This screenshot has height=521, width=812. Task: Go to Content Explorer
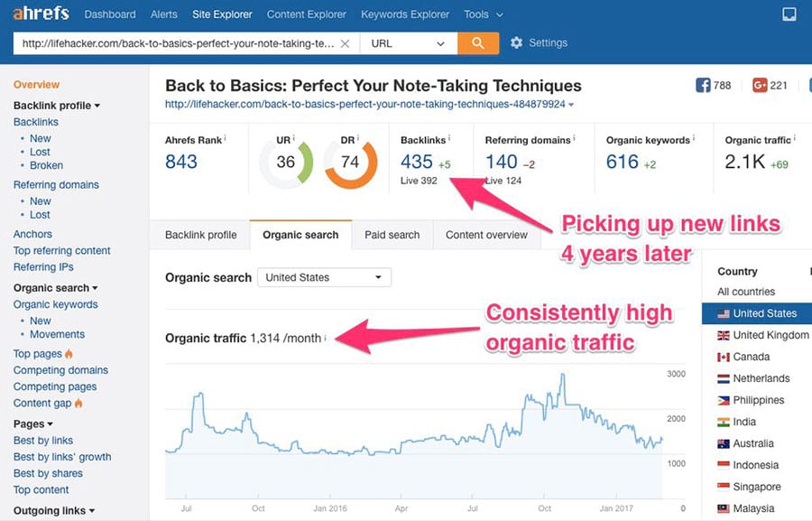307,14
